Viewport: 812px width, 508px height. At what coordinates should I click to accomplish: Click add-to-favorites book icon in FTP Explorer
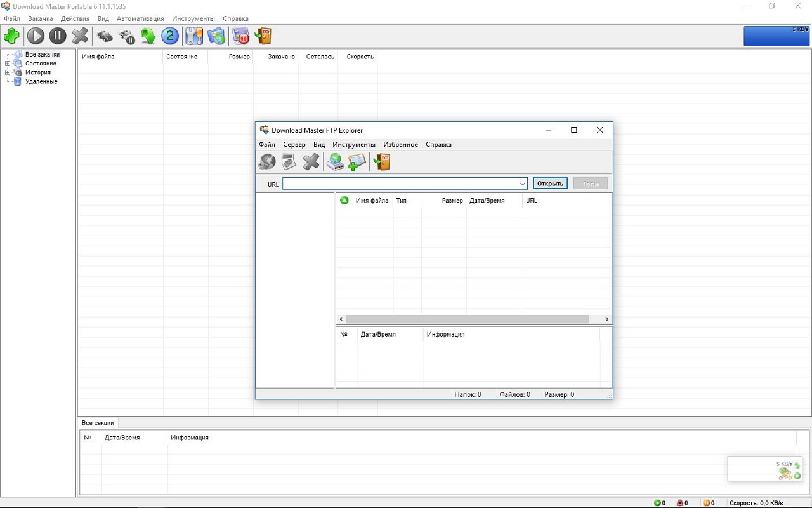(x=357, y=162)
